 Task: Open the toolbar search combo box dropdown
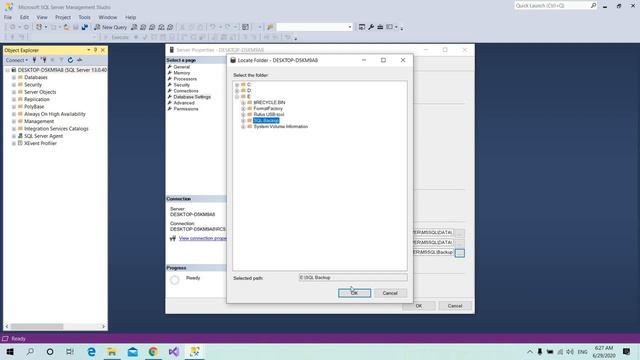(350, 27)
